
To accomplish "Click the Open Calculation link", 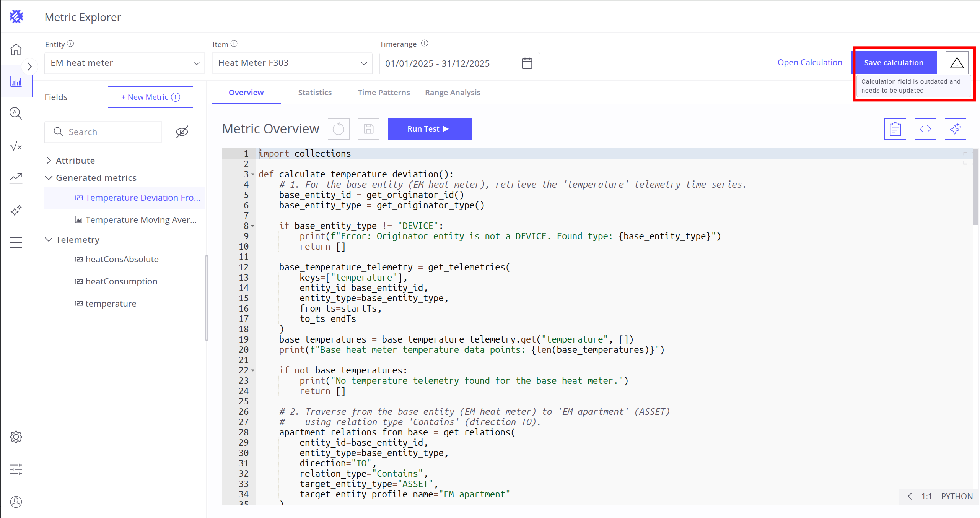I will (x=809, y=63).
